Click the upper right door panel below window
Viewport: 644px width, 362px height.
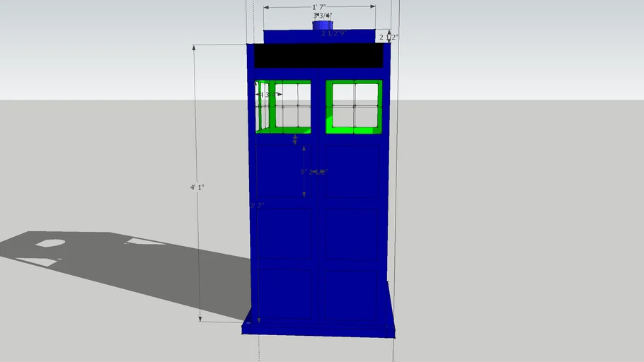pos(354,170)
